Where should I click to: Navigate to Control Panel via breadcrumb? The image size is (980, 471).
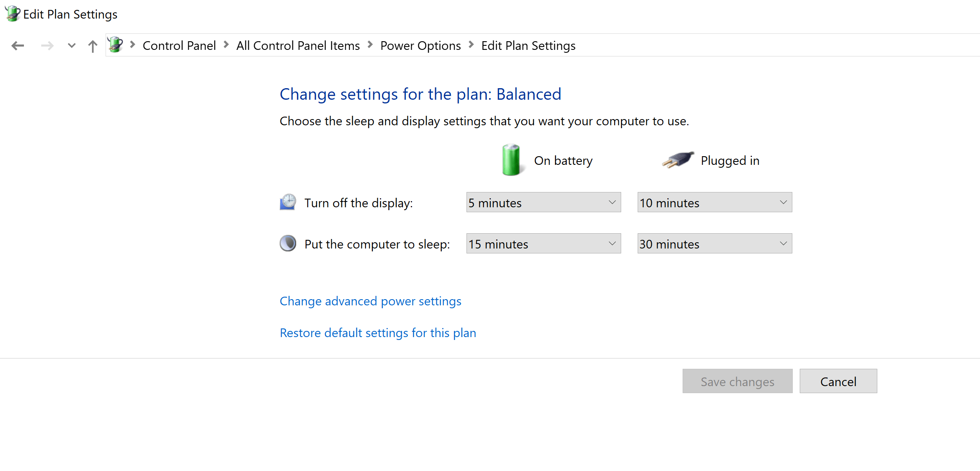[179, 45]
